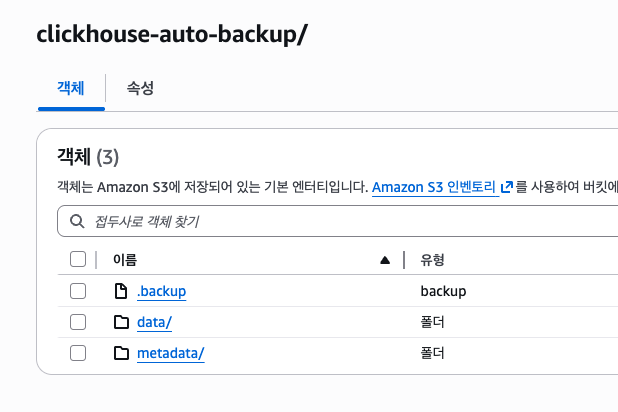Click the folder icon beside metadata/
618x412 pixels.
tap(121, 353)
